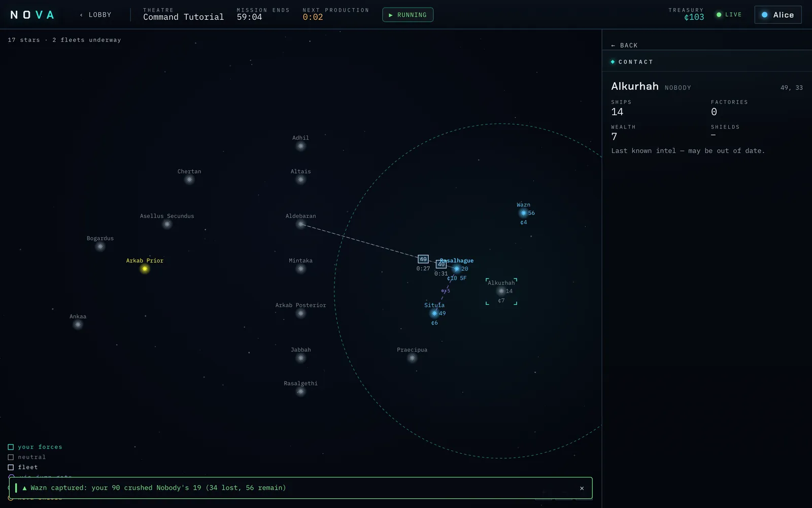Click the FACTORIES value 0 in panel
Image resolution: width=812 pixels, height=508 pixels.
tap(714, 112)
